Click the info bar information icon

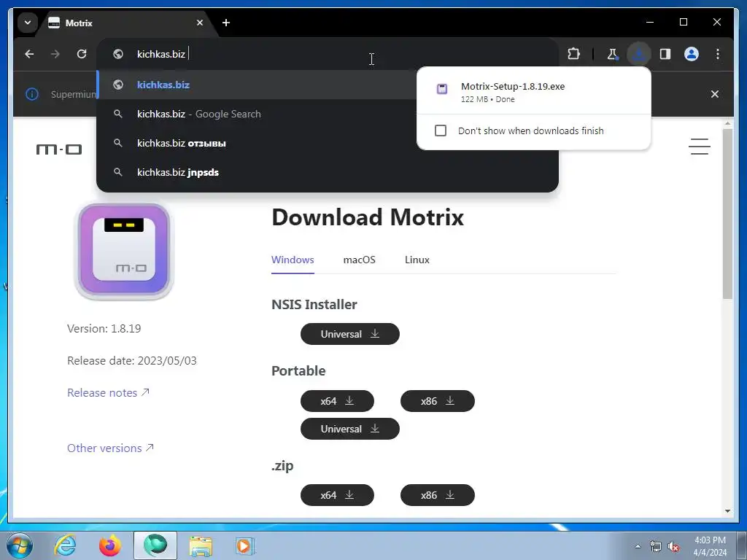click(32, 94)
